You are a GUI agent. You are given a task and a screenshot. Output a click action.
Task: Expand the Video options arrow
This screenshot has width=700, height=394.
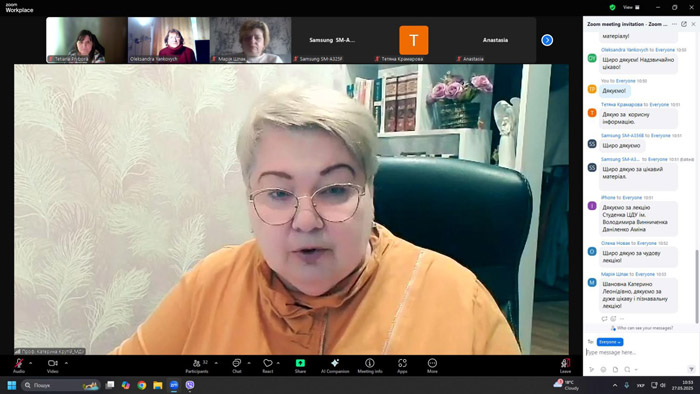[x=66, y=363]
